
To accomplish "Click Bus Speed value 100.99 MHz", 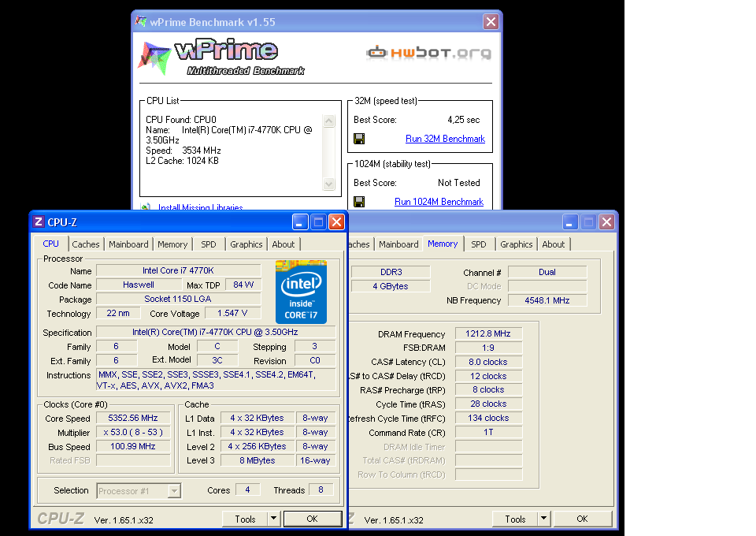I will 133,447.
